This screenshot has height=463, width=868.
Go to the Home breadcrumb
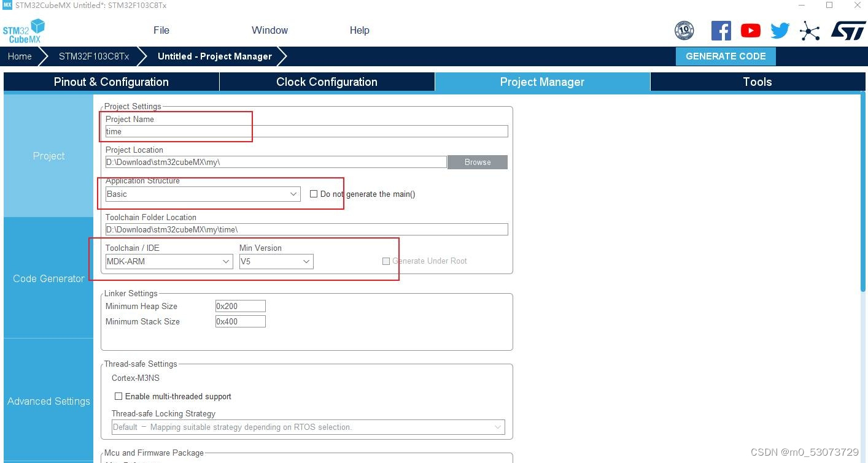coord(20,56)
